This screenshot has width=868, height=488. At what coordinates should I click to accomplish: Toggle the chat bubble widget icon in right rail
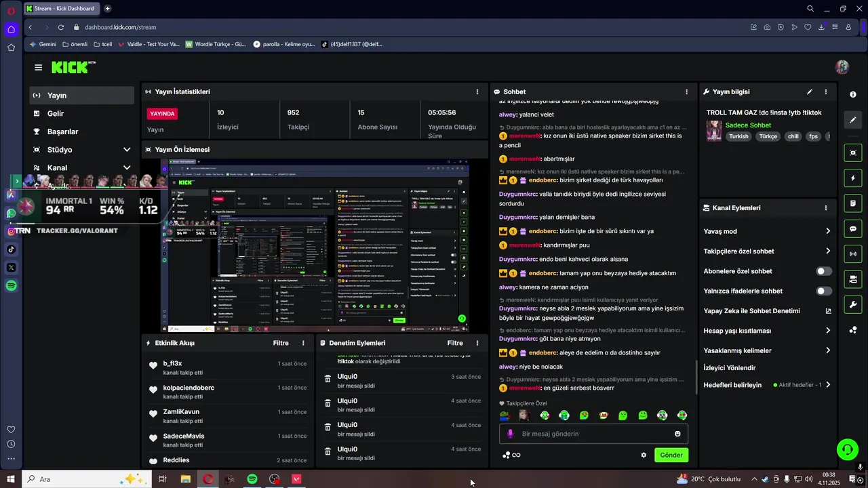click(x=853, y=229)
